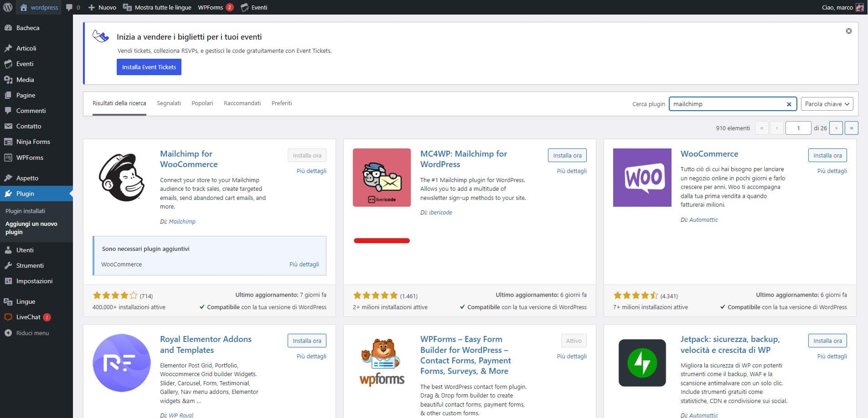Select Risultati della ricerca tab
This screenshot has height=418, width=868.
[119, 103]
